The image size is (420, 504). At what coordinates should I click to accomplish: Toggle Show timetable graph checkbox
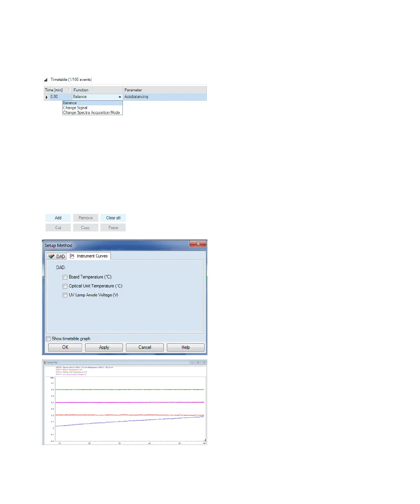(x=48, y=339)
